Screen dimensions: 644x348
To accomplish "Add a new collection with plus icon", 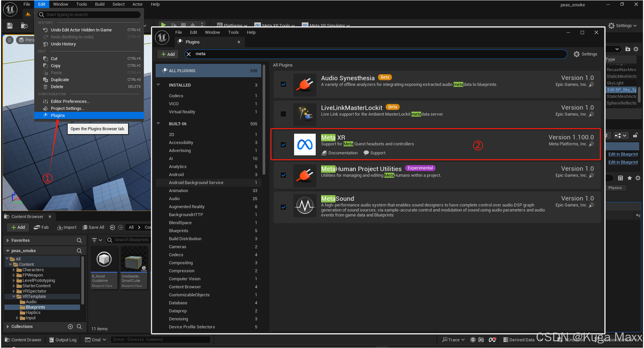I will (x=70, y=326).
